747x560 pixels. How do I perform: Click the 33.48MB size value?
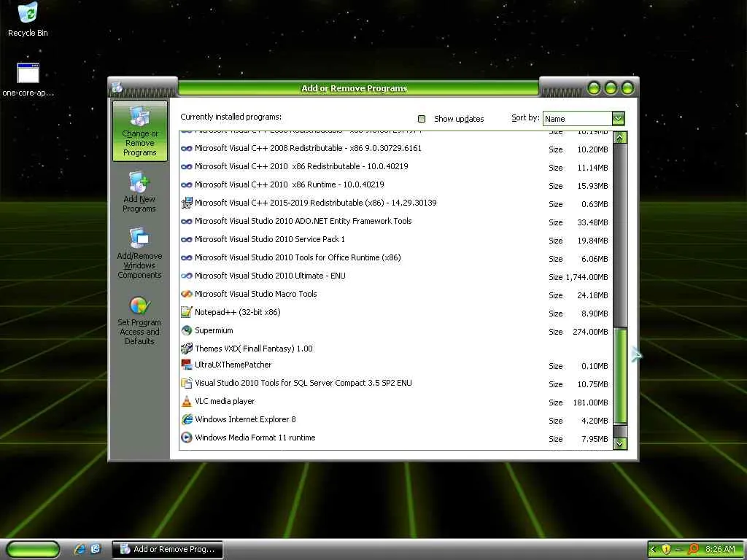tap(592, 222)
